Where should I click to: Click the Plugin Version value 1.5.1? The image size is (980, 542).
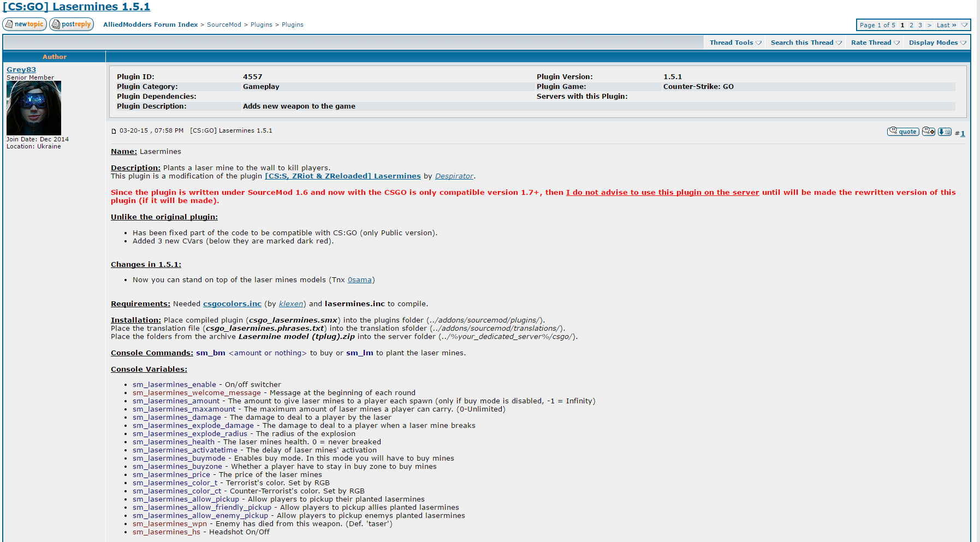(673, 77)
